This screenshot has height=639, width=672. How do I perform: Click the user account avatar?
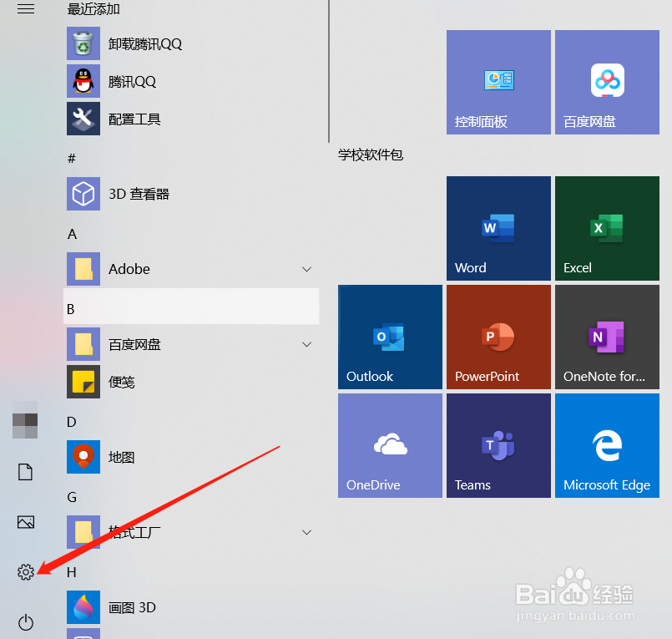(25, 420)
